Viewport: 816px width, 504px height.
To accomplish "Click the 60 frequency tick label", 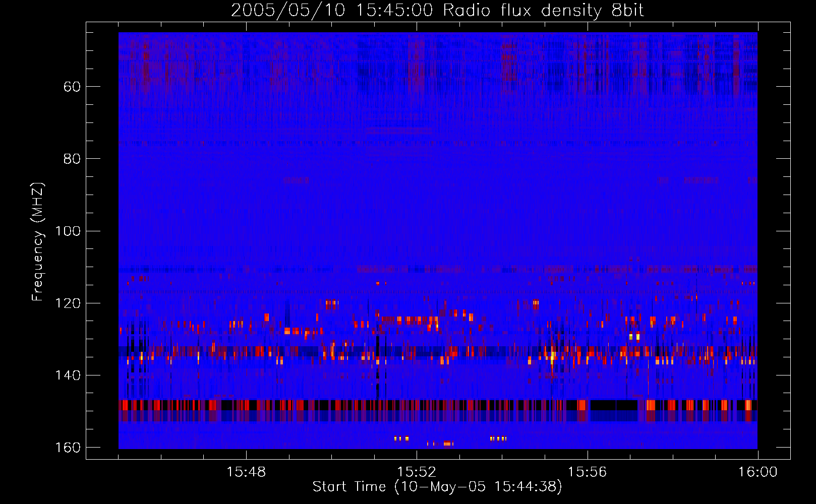I will click(72, 87).
